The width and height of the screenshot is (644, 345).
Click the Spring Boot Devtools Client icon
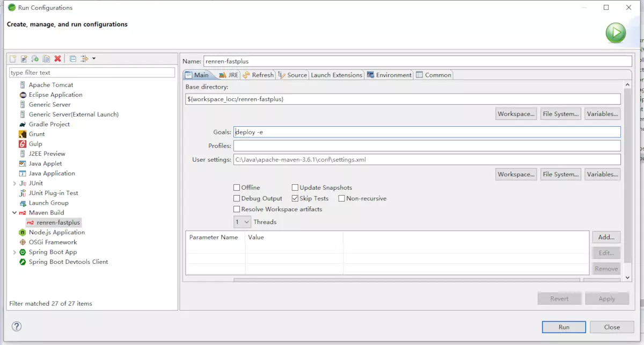23,262
